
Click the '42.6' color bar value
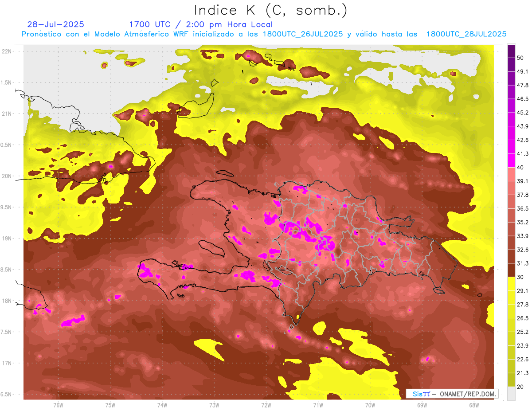[x=523, y=140]
